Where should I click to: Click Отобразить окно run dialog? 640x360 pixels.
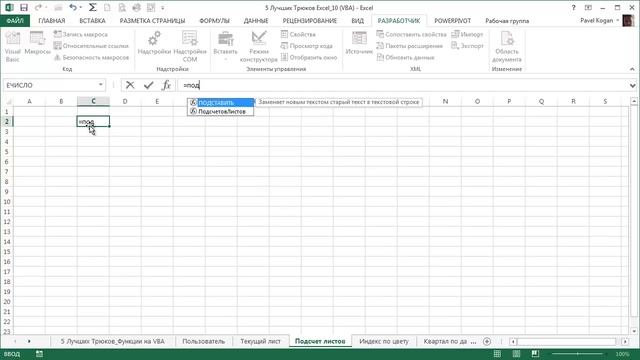[309, 58]
